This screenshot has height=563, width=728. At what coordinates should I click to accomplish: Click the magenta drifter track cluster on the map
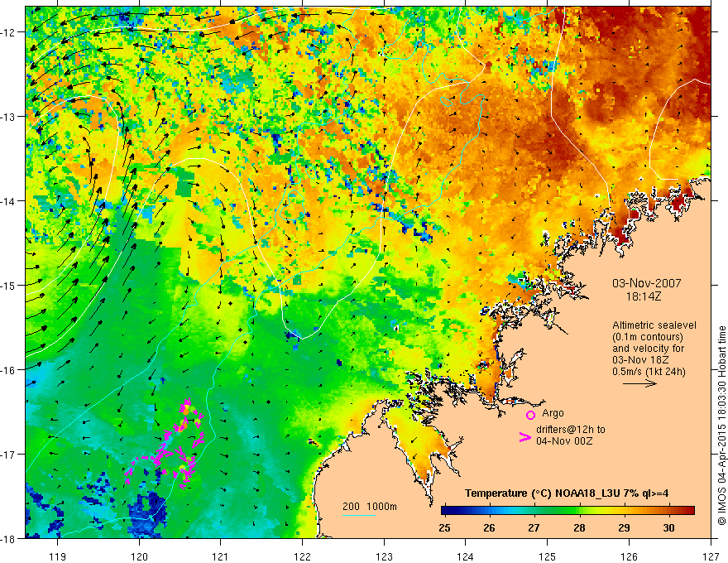[x=165, y=444]
